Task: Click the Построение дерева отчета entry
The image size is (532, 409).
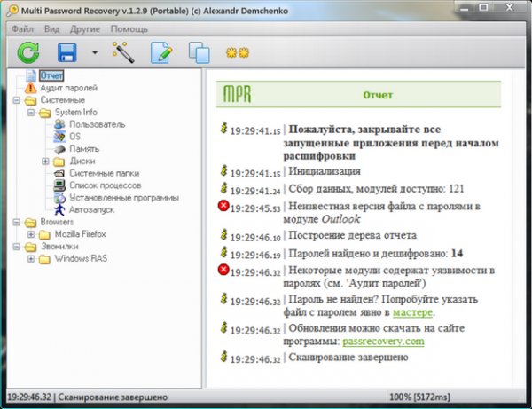Action: pyautogui.click(x=352, y=235)
